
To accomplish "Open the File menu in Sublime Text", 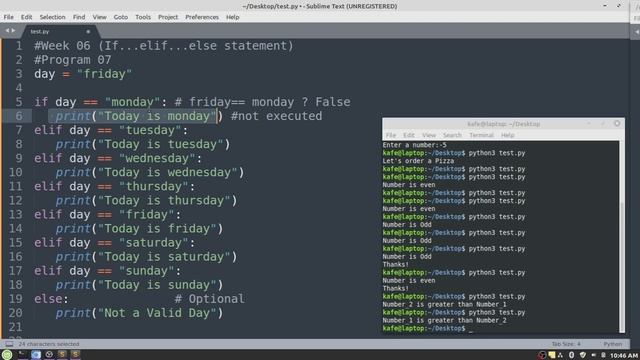I will tap(9, 17).
